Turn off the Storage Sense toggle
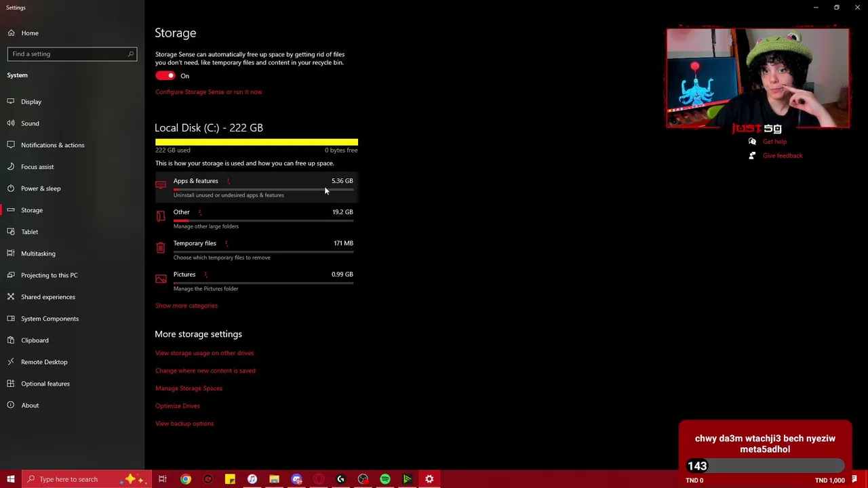Screen dimensions: 868x488 [x=165, y=76]
